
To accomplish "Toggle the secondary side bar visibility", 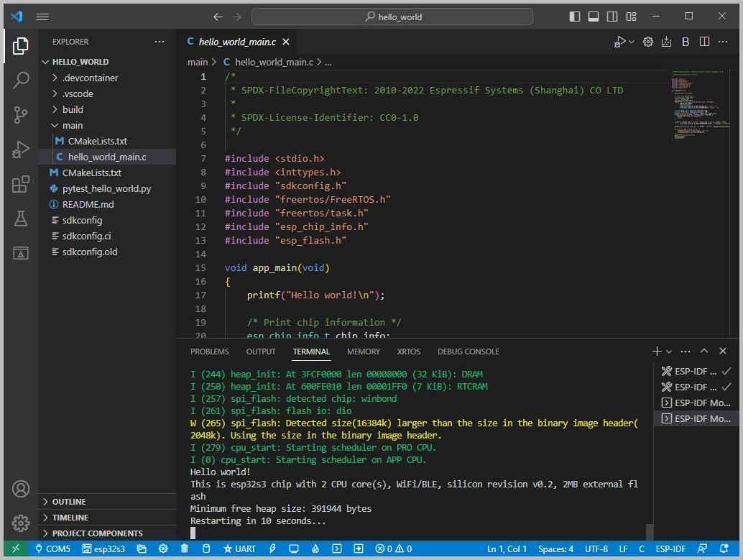I will point(612,17).
